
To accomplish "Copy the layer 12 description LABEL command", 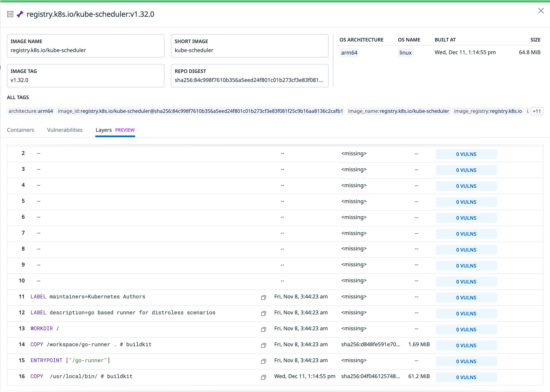I will tap(263, 314).
